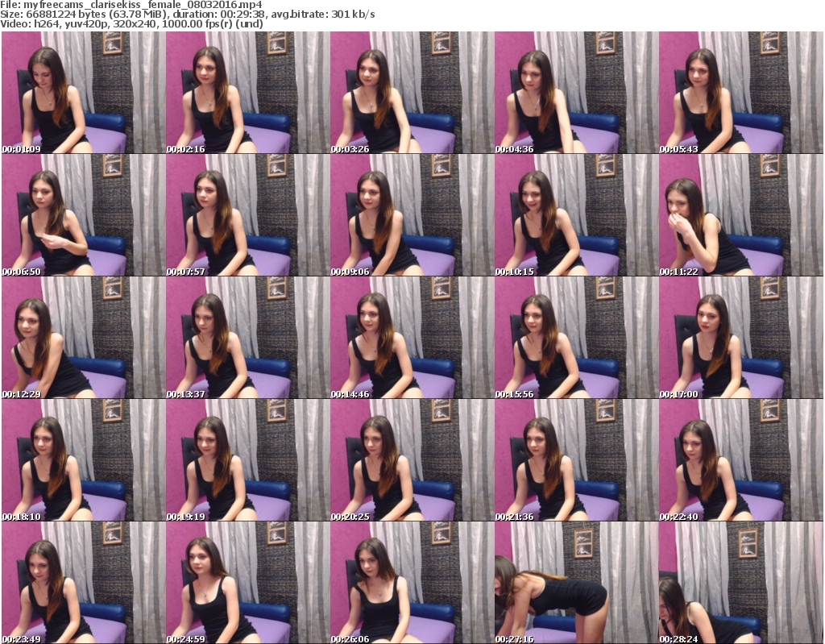Click the Video codec info line

click(132, 24)
